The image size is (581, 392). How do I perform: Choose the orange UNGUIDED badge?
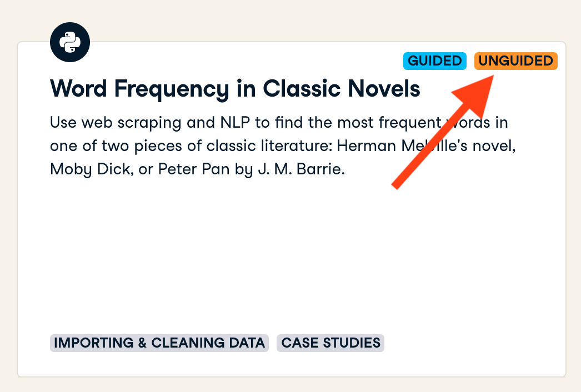[515, 61]
